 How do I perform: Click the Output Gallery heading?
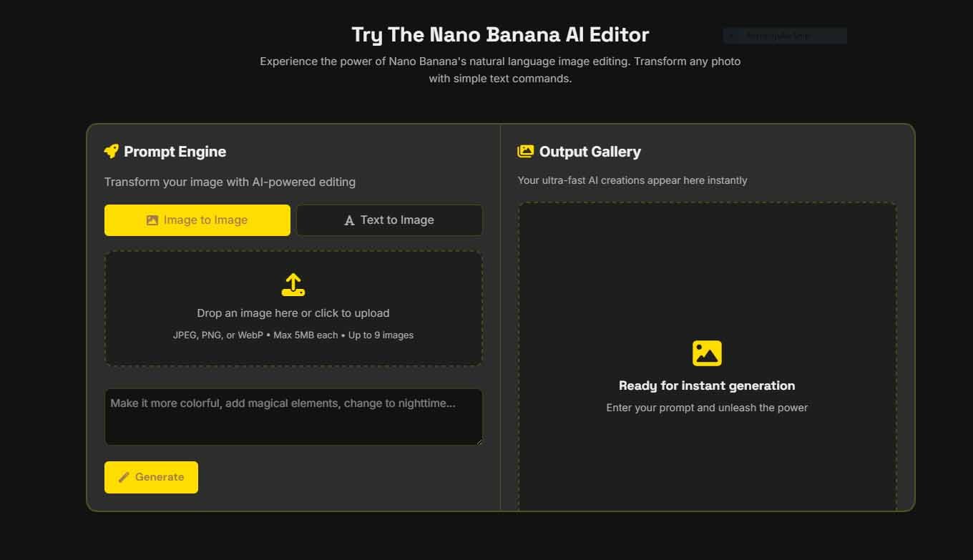coord(590,152)
